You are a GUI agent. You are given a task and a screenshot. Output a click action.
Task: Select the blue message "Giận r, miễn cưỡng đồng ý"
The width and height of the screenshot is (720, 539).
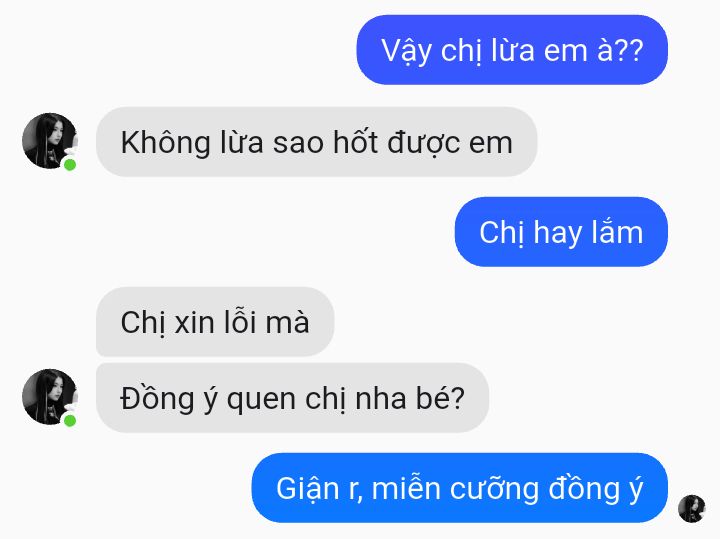(460, 488)
